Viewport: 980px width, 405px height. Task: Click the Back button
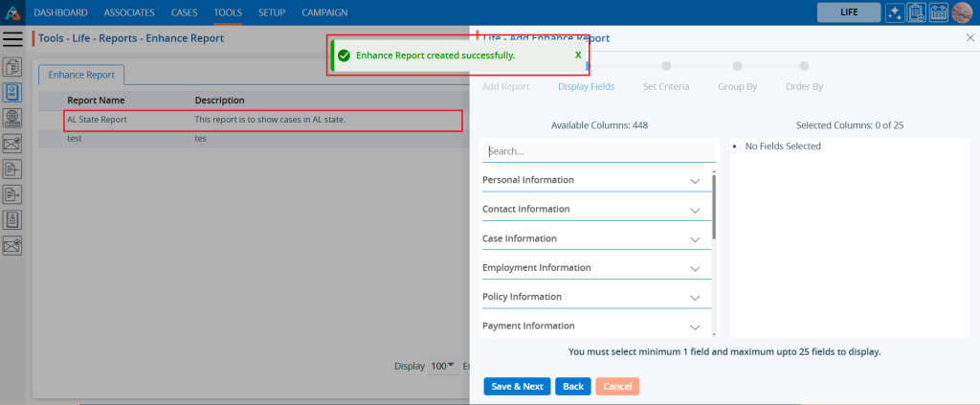(x=572, y=387)
